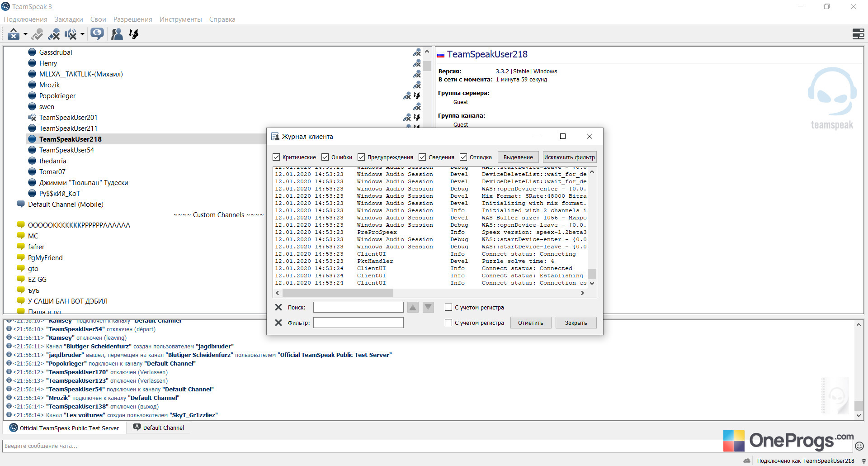Click the cloud icon in status bar
This screenshot has height=466, width=868.
click(x=747, y=461)
